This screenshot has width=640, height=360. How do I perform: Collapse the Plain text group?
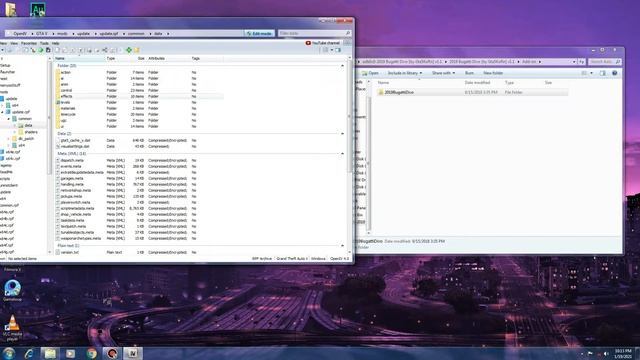(x=342, y=246)
